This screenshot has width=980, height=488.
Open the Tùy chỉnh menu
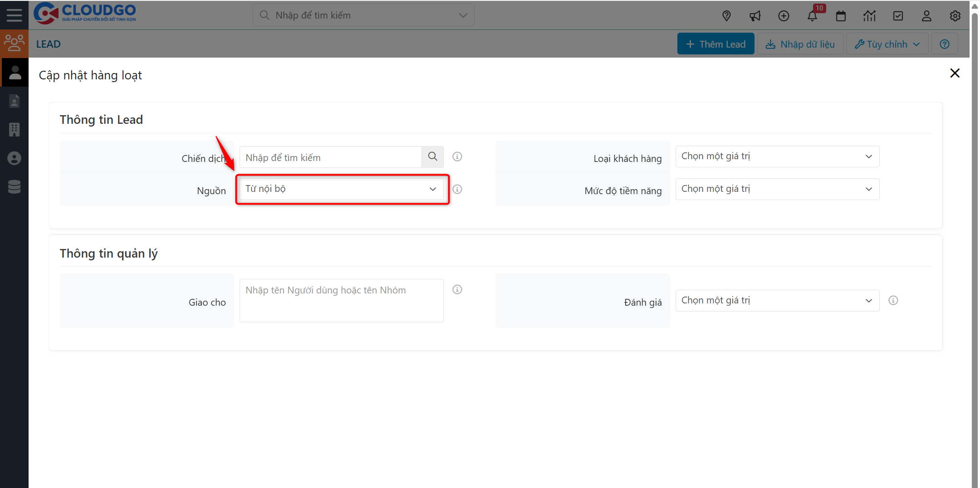click(887, 44)
